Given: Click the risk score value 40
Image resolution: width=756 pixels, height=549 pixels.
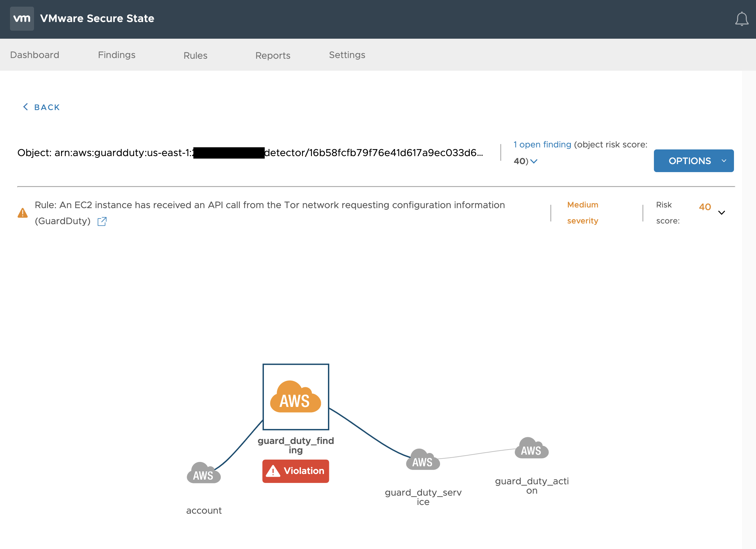Looking at the screenshot, I should click(705, 207).
